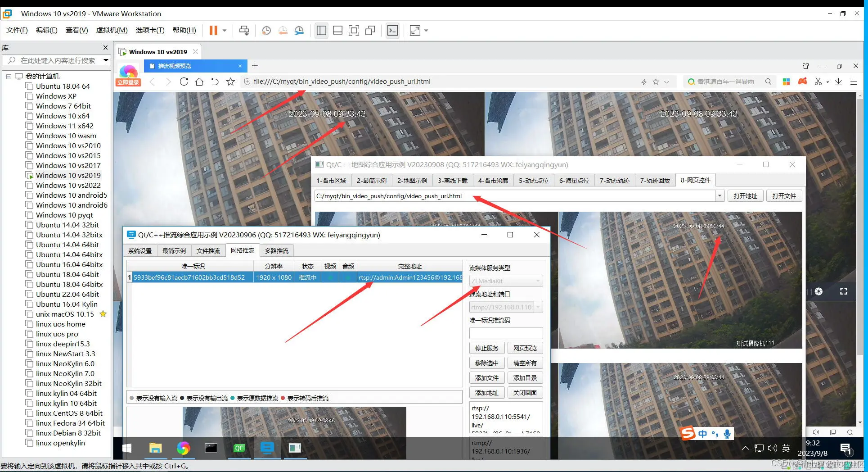Click the 添加地址 button
Image resolution: width=868 pixels, height=472 pixels.
(x=487, y=393)
